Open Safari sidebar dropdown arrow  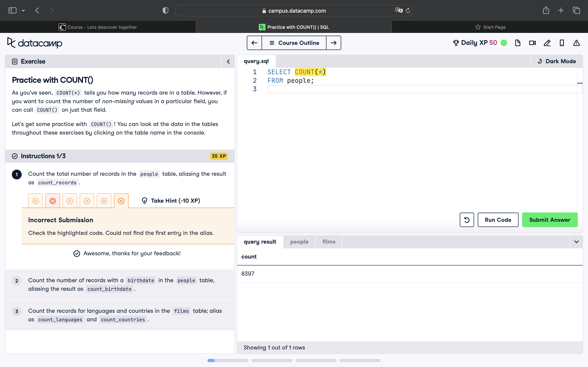click(x=23, y=10)
